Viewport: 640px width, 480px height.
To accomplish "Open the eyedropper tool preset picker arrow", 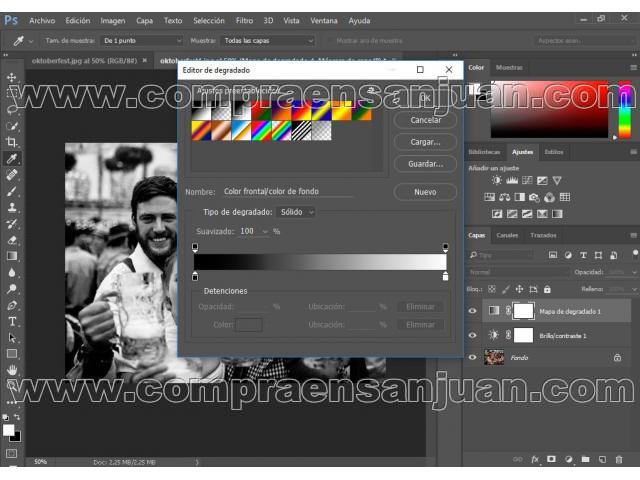I will [31, 41].
